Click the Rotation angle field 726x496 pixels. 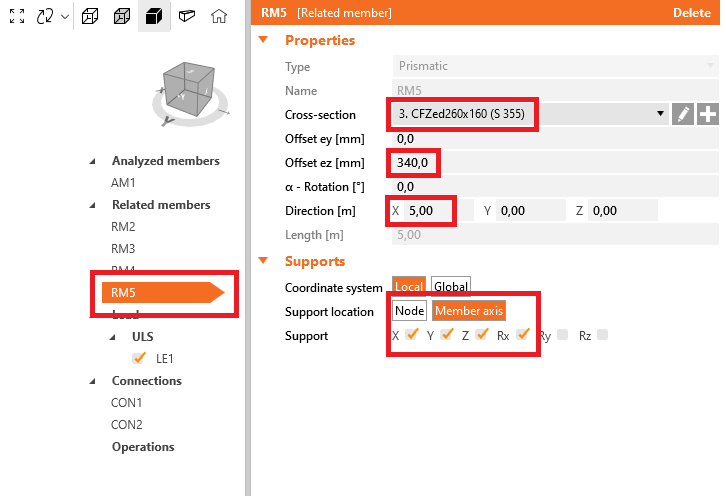click(555, 187)
